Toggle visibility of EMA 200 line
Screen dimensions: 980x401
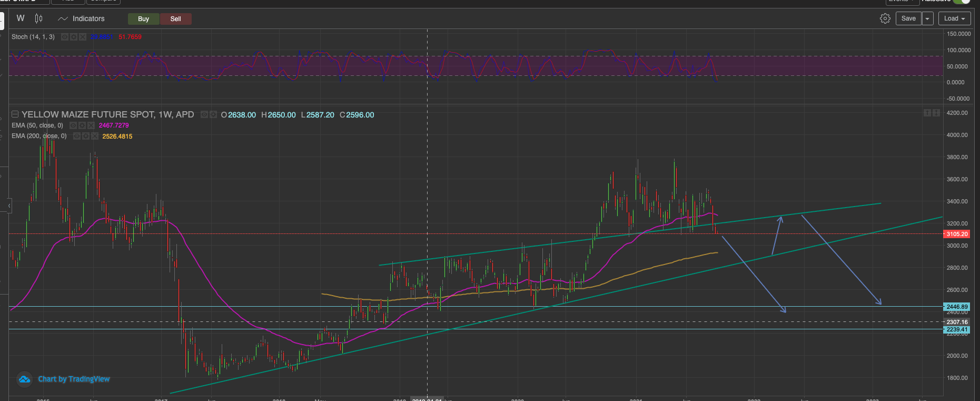pos(77,136)
